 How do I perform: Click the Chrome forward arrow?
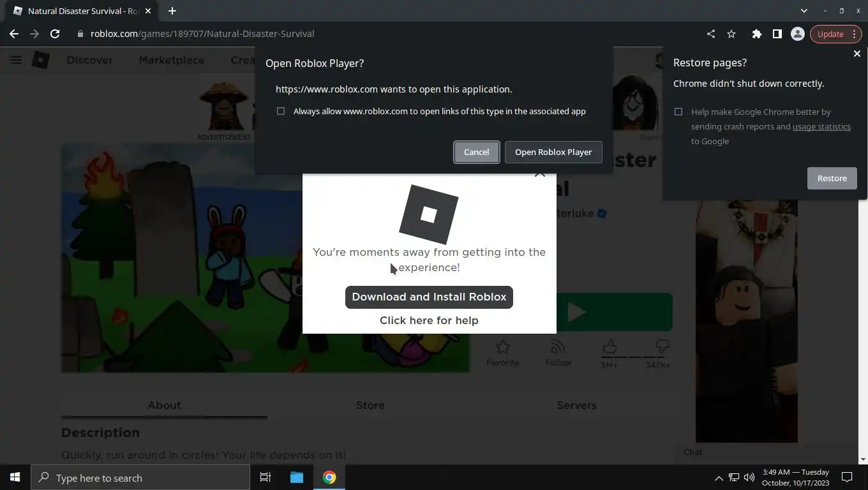pyautogui.click(x=34, y=34)
